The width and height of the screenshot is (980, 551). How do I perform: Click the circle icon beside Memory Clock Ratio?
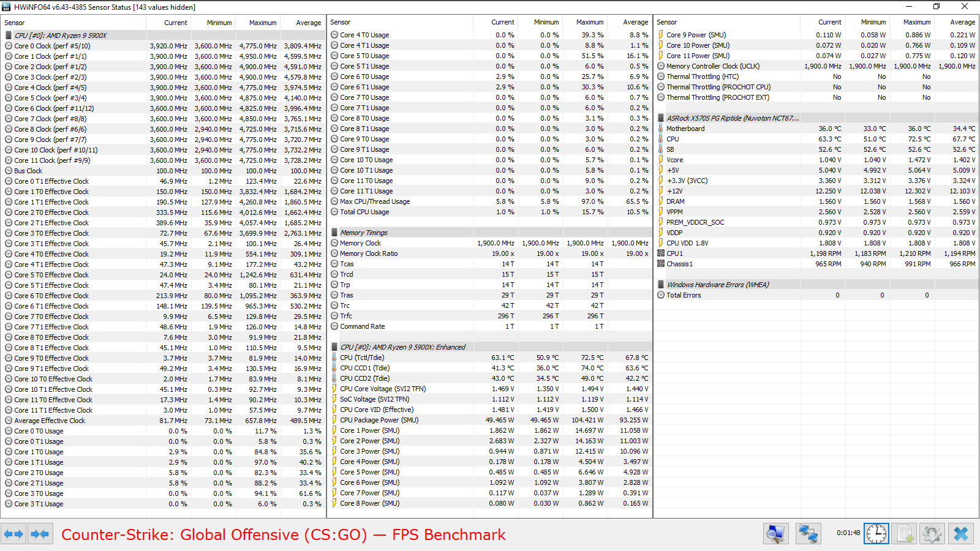coord(334,253)
